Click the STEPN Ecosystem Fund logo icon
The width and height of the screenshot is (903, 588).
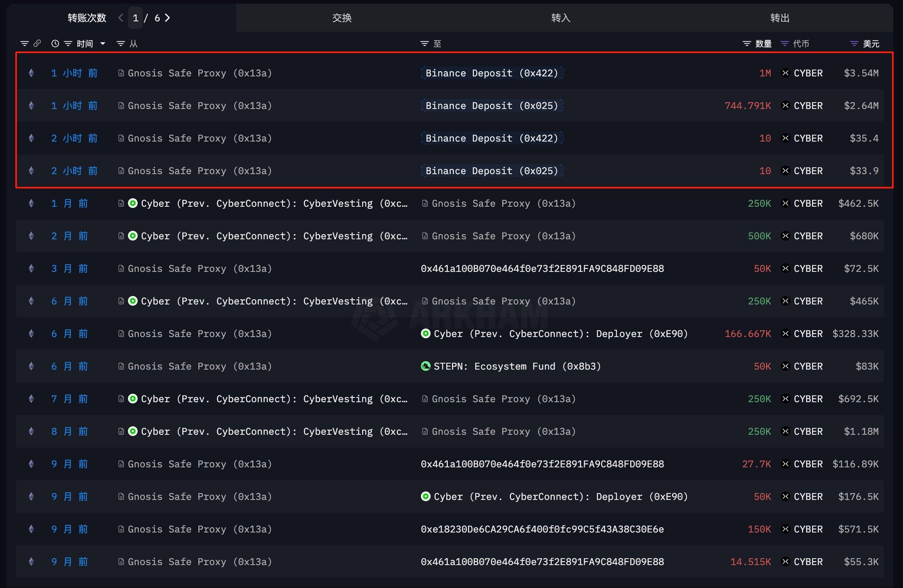tap(425, 366)
